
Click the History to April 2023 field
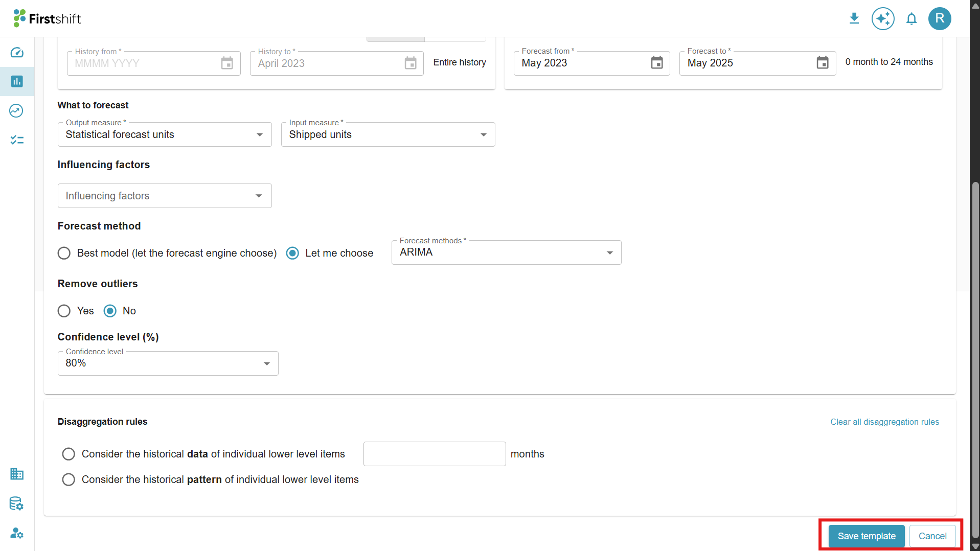point(336,63)
